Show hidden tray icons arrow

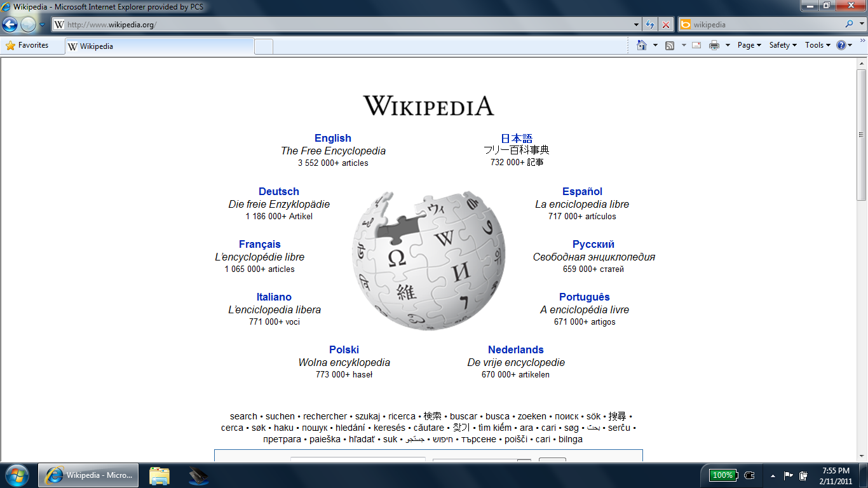point(773,475)
